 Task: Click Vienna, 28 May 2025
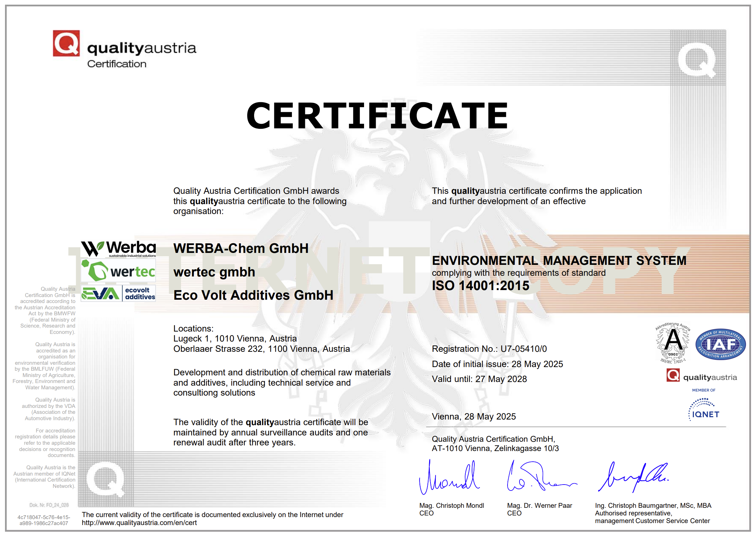[474, 417]
